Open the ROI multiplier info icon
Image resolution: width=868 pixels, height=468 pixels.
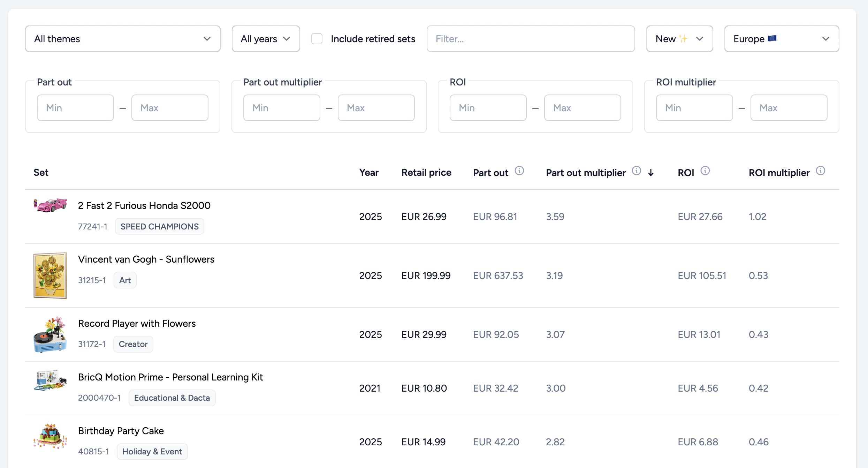click(820, 171)
